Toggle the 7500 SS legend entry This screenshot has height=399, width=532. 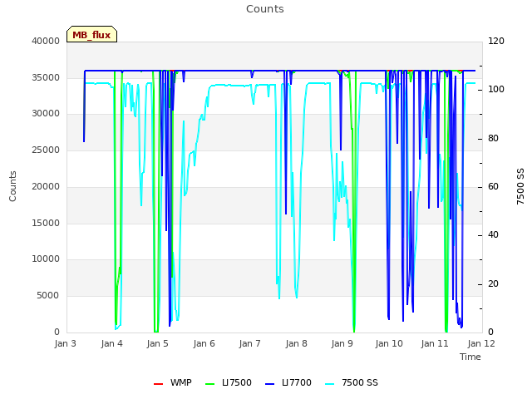click(x=351, y=382)
